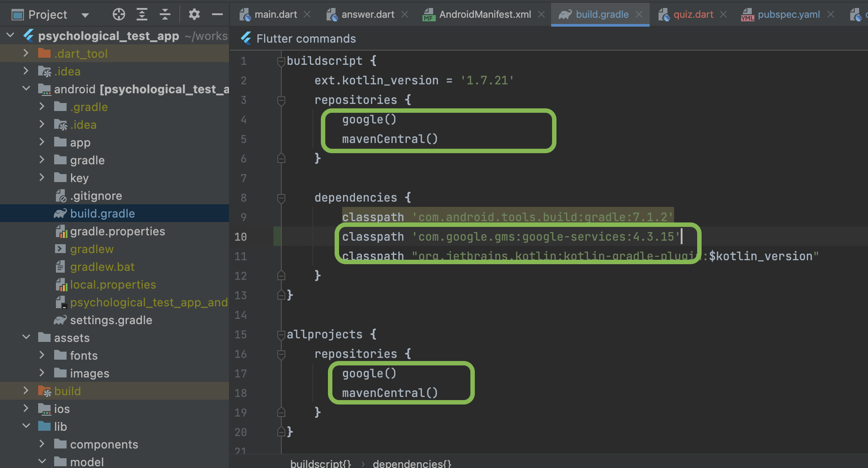Open the Project view dropdown
This screenshot has height=468, width=868.
click(x=85, y=15)
